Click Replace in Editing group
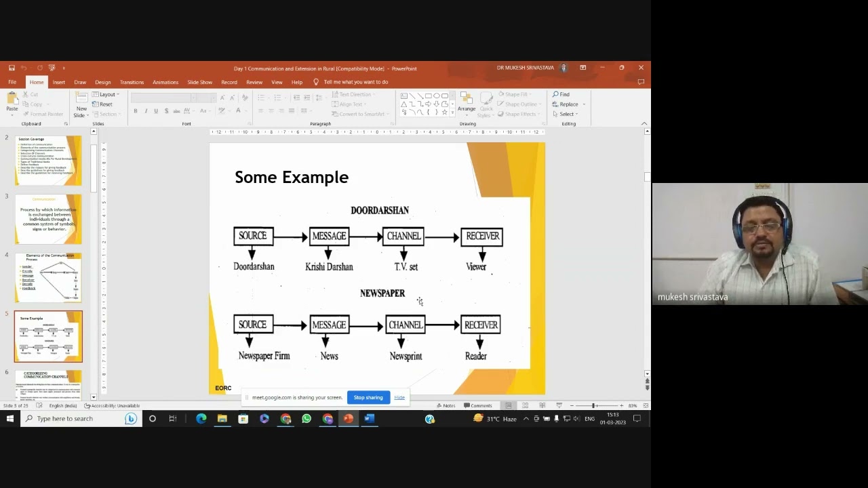This screenshot has width=868, height=488. (568, 104)
